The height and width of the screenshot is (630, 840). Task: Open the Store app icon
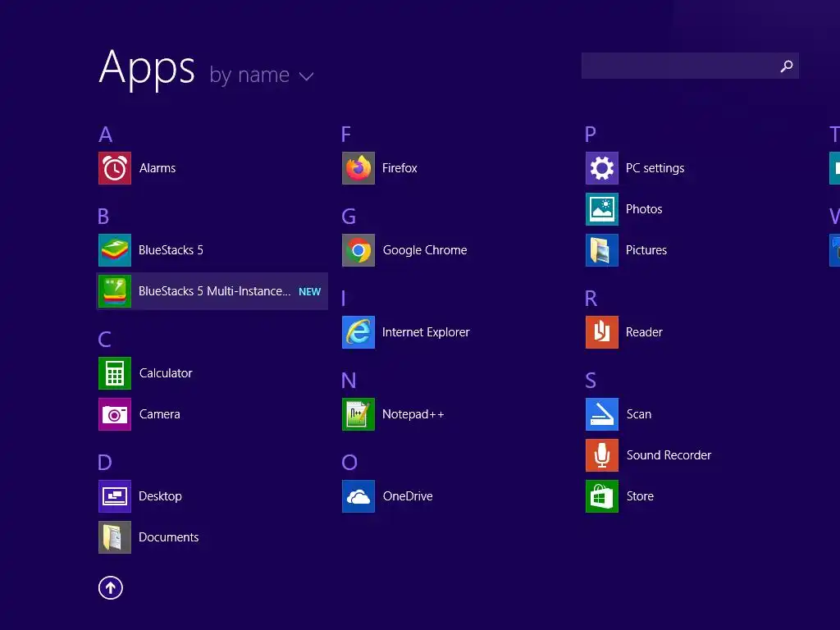(x=602, y=496)
